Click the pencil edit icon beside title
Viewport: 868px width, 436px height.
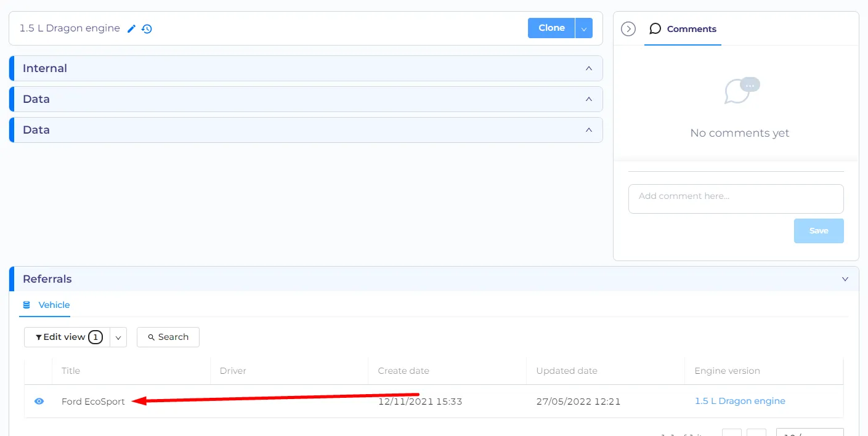(131, 28)
